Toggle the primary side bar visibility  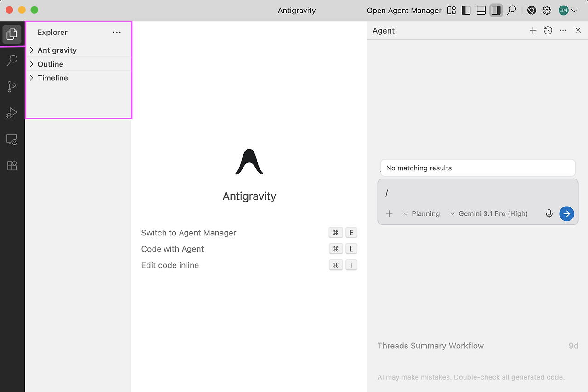tap(466, 11)
